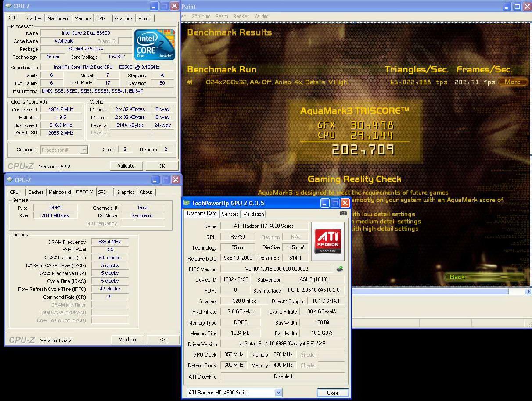Click the Command Rate value 2T
Image resolution: width=532 pixels, height=401 pixels.
click(110, 297)
